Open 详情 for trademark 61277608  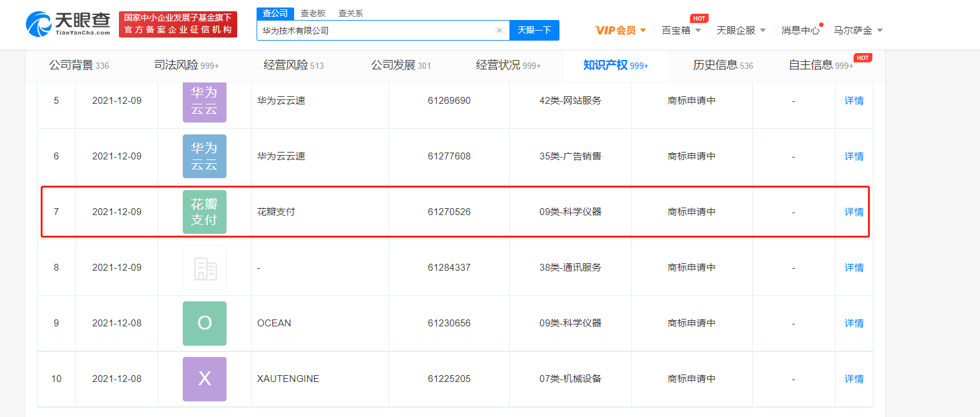(x=854, y=156)
